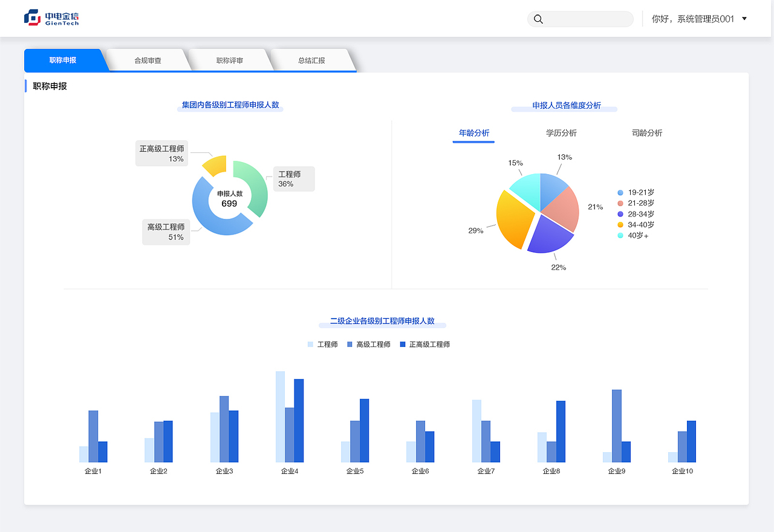Switch to the 司龄分析 analysis view
The image size is (774, 532).
click(x=646, y=133)
